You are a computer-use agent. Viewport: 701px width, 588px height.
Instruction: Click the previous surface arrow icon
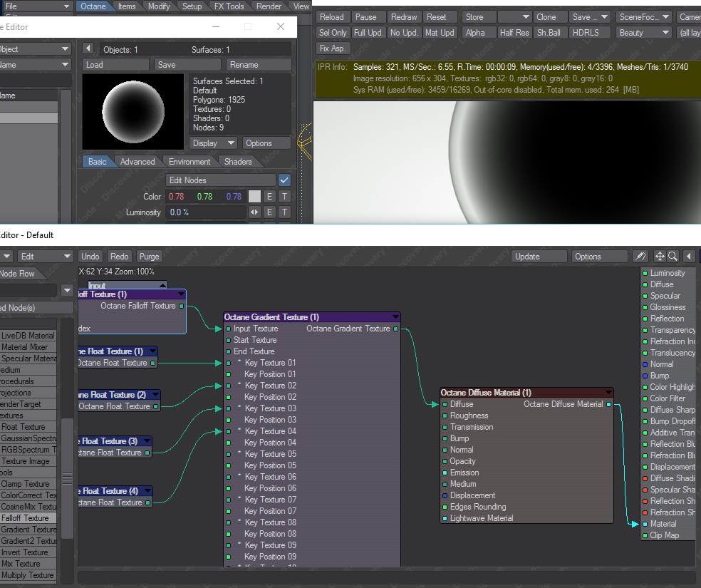88,48
